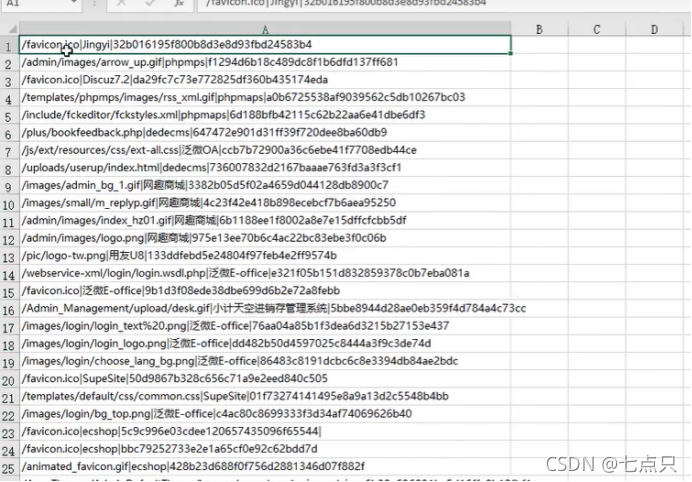Screen dimensions: 692x482
Task: Select row 17 header
Action: tap(9, 327)
